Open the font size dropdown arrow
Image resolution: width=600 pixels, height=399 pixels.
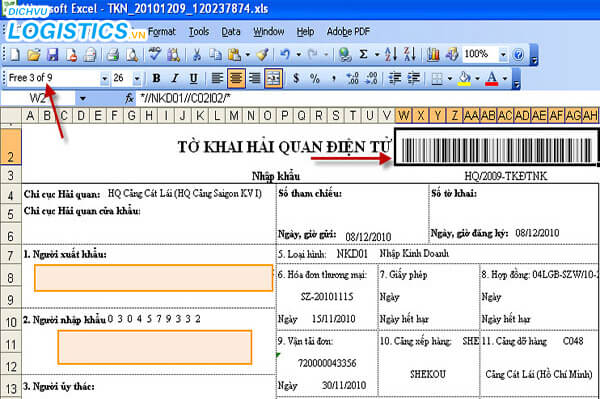(137, 79)
